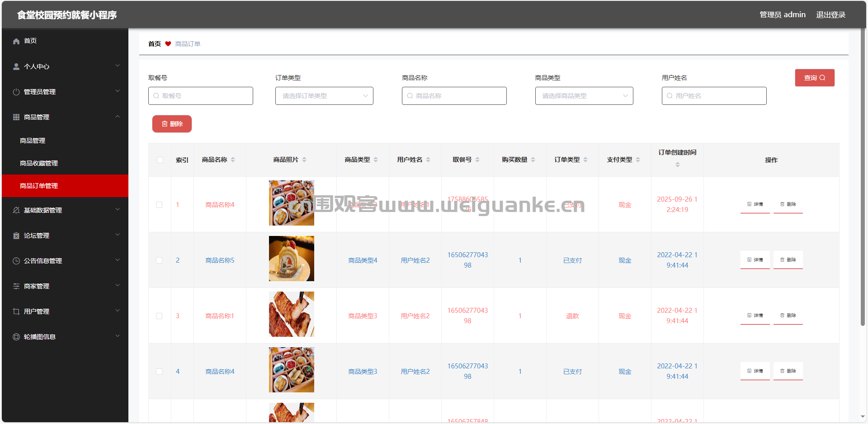Click the 个人中心 person icon
868x424 pixels.
(16, 66)
